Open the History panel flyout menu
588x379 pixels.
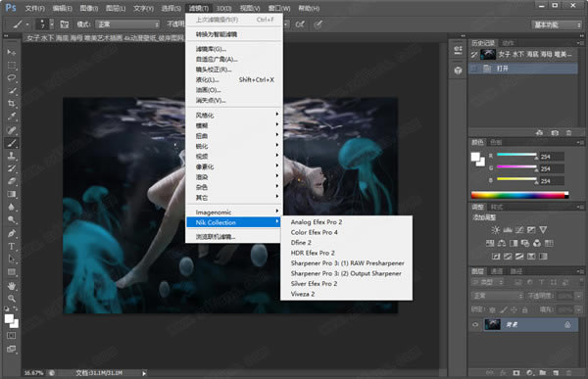580,43
